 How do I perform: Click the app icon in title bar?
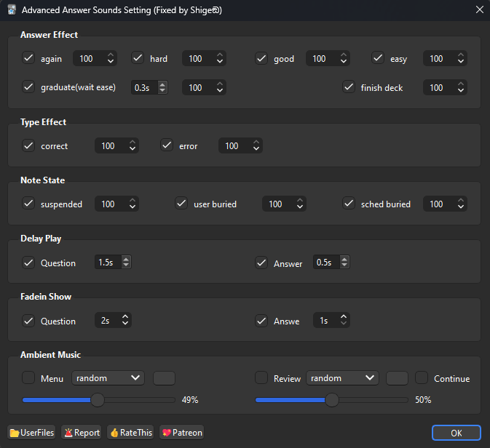click(x=12, y=10)
